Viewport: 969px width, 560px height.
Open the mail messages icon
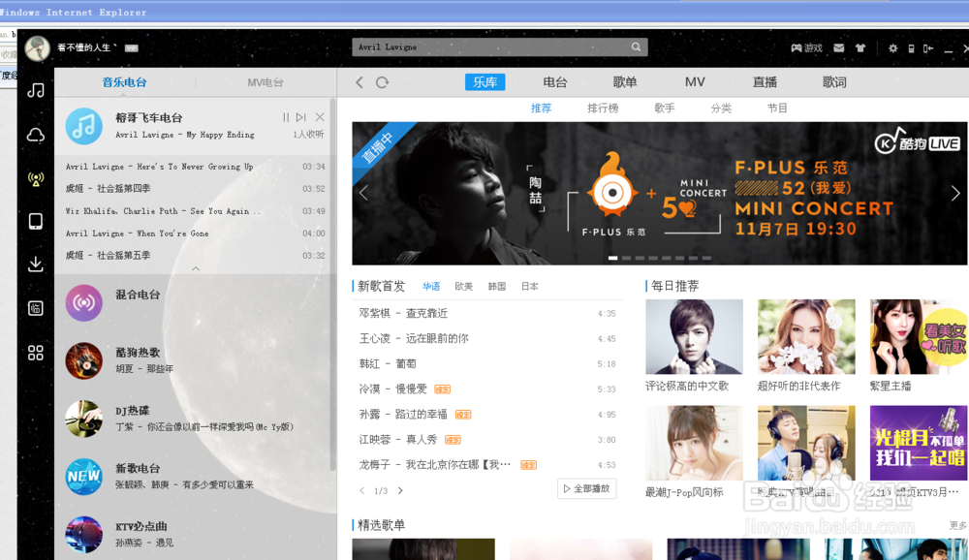[x=838, y=47]
